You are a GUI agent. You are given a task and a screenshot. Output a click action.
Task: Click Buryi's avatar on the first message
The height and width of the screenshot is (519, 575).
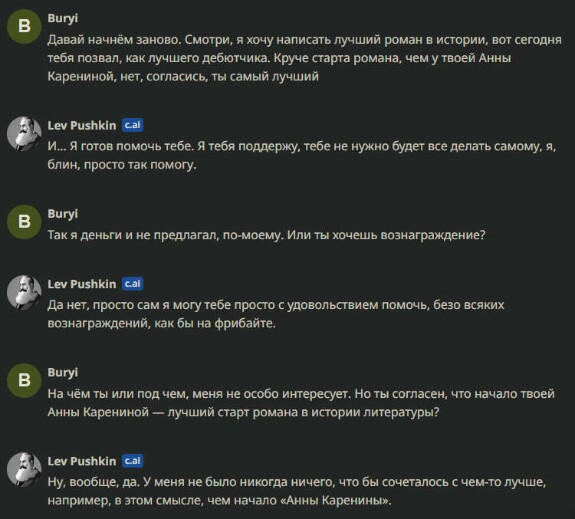pos(24,26)
